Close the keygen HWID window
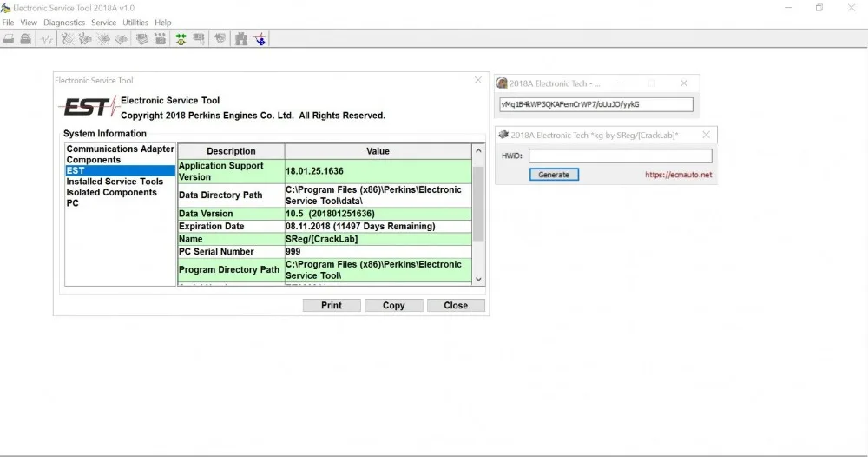 706,135
